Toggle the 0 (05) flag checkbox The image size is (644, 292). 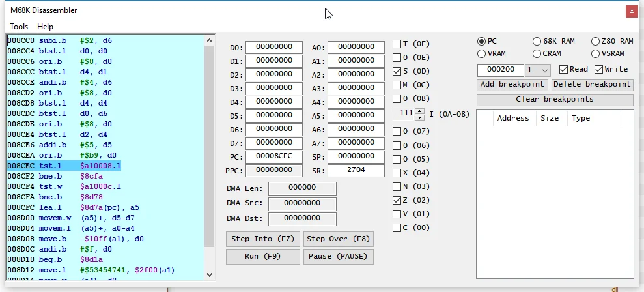397,159
